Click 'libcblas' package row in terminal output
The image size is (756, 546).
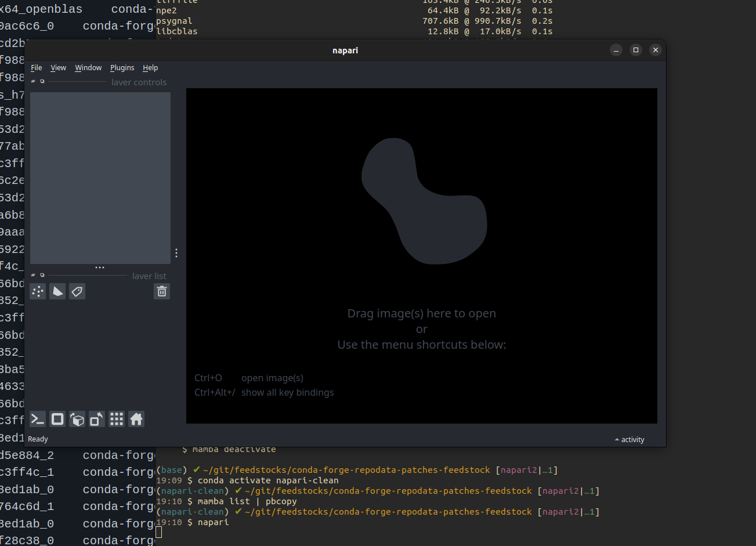[x=354, y=31]
